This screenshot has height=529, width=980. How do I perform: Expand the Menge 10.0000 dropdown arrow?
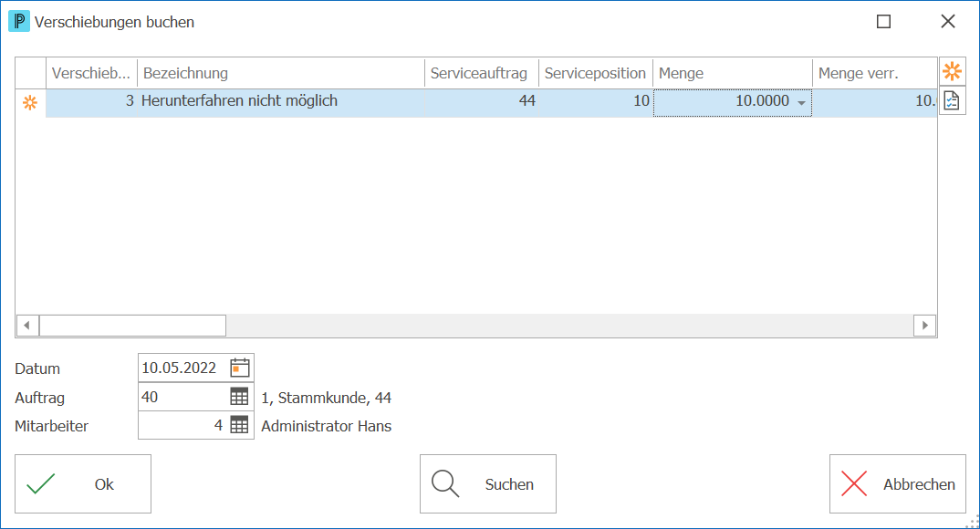coord(801,102)
